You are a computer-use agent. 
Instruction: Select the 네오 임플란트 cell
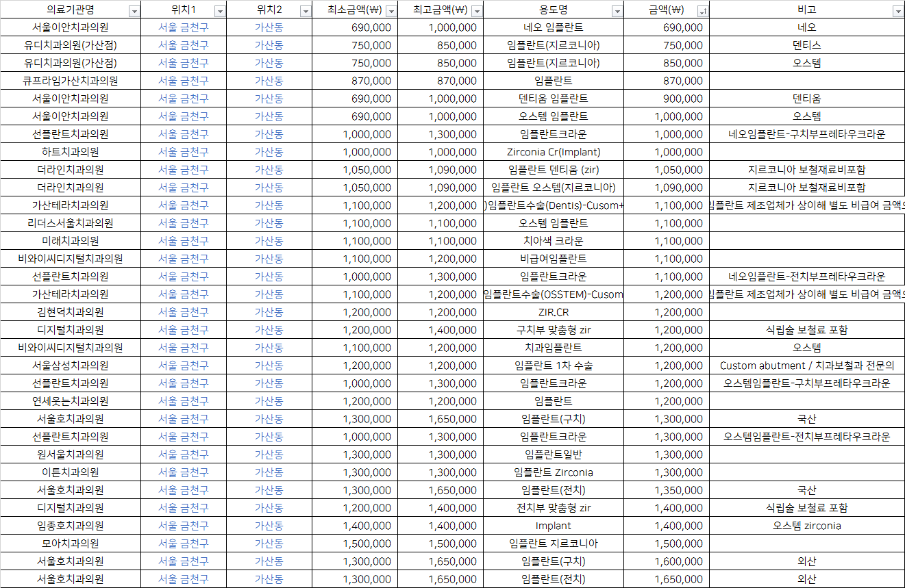tap(554, 27)
